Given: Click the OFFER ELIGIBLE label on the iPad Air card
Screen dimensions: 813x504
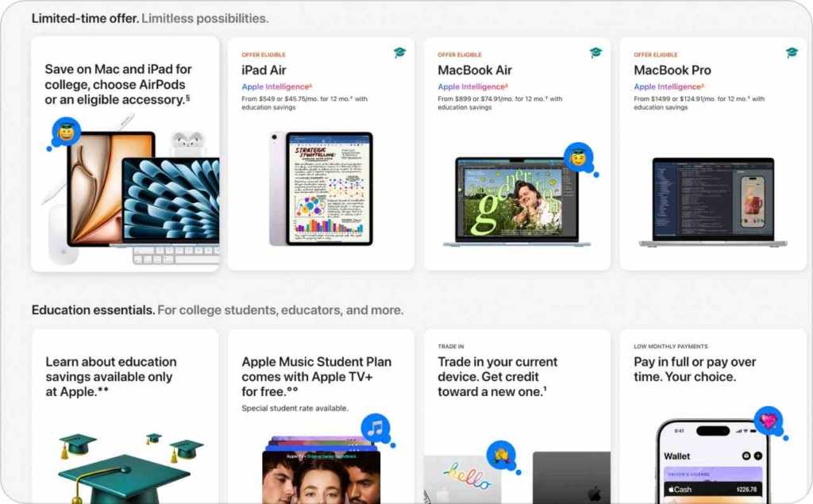Looking at the screenshot, I should pos(263,54).
